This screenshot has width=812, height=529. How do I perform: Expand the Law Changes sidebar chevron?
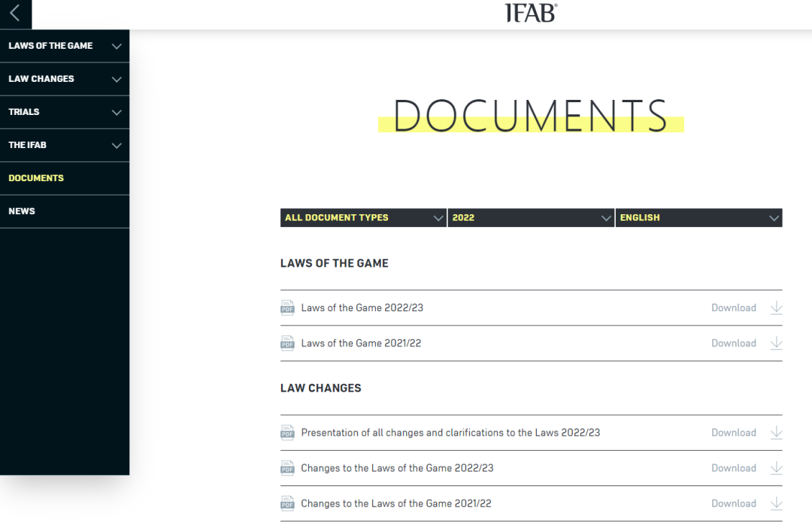pyautogui.click(x=117, y=80)
